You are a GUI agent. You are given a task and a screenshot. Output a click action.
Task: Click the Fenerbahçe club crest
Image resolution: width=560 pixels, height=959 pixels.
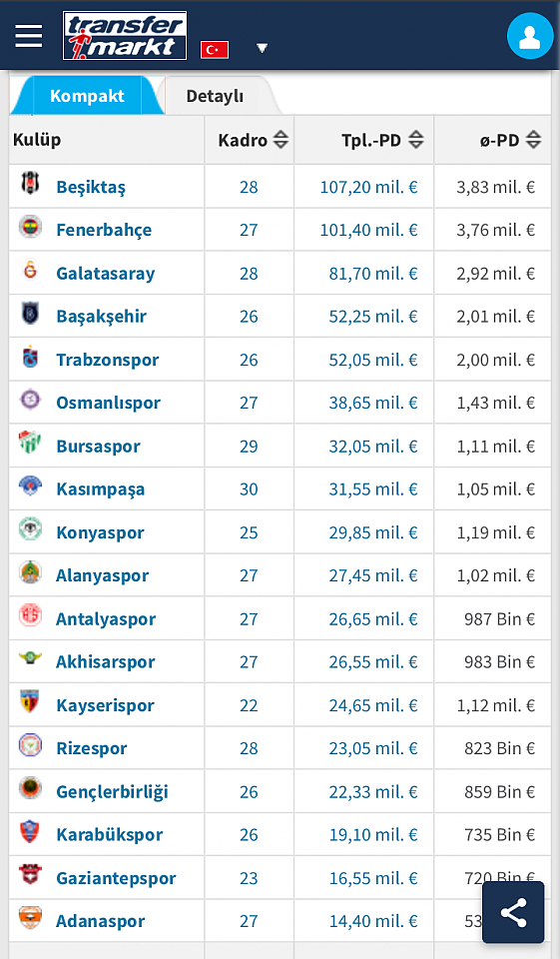[30, 227]
